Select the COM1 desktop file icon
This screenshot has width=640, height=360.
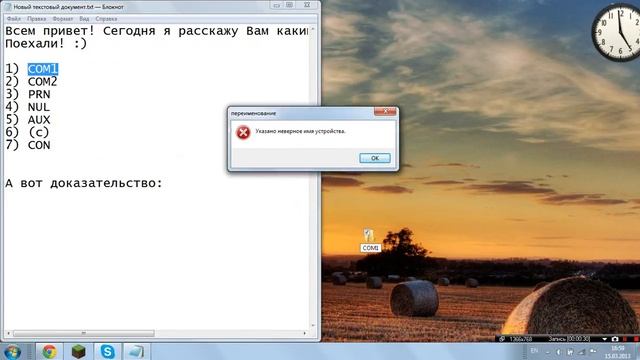(368, 235)
